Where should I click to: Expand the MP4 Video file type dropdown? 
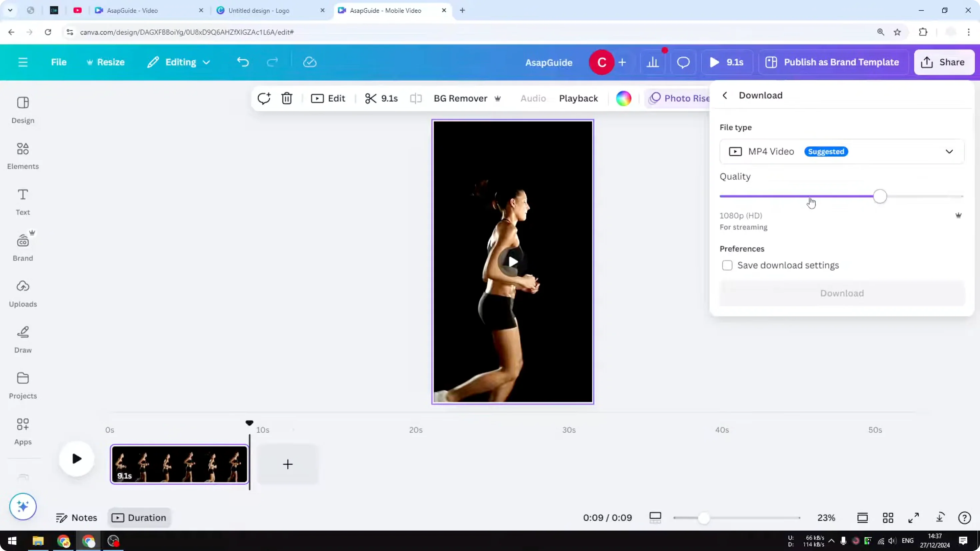[x=949, y=151]
